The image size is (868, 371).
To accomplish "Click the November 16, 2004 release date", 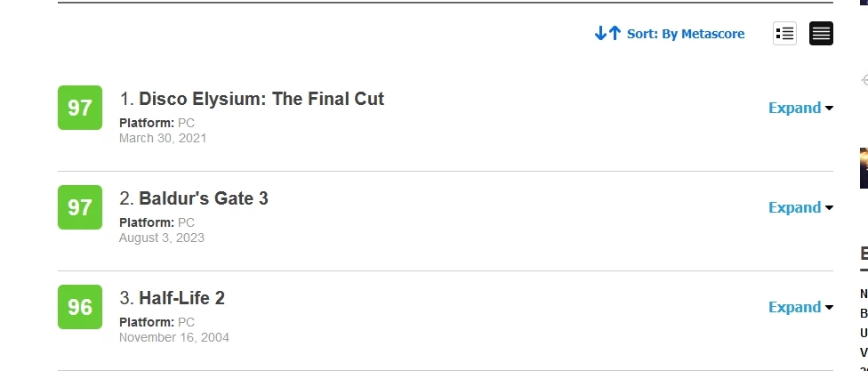I will click(173, 337).
